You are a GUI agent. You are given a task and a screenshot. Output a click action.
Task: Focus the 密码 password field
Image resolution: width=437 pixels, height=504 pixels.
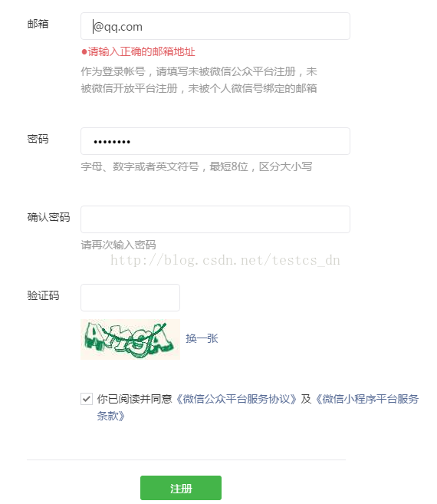(x=215, y=141)
